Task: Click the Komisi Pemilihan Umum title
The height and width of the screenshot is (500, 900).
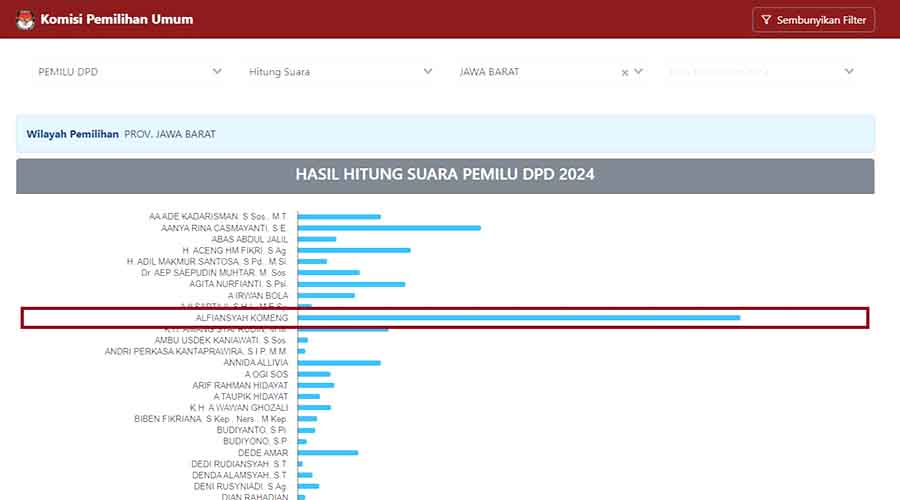Action: (x=117, y=19)
